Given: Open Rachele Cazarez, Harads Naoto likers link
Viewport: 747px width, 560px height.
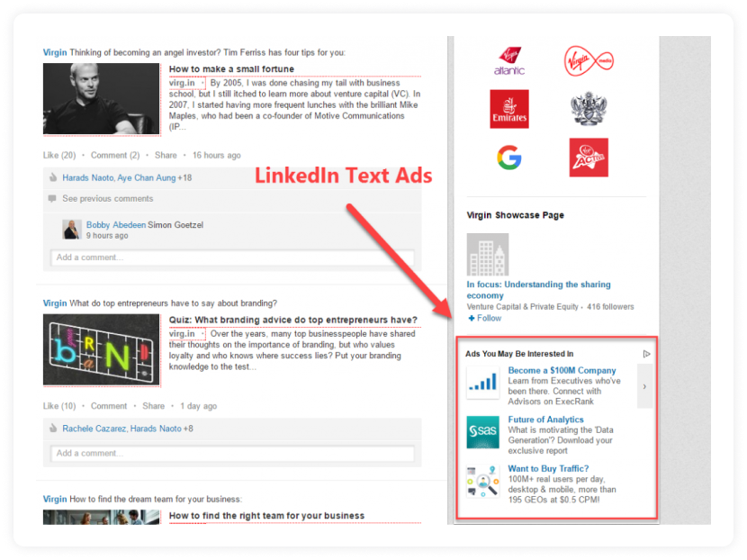Looking at the screenshot, I should coord(122,429).
